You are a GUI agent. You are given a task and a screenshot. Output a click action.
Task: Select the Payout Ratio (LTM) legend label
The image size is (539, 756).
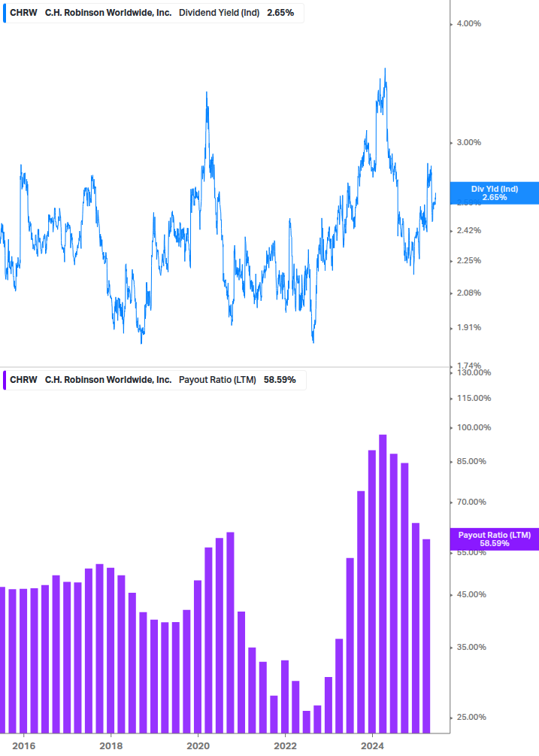[217, 380]
